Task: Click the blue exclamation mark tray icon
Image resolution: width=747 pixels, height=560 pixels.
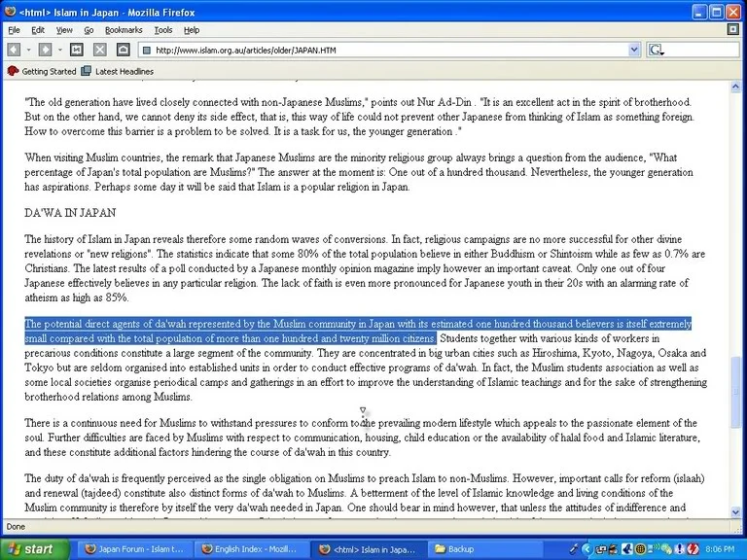Action: [680, 549]
